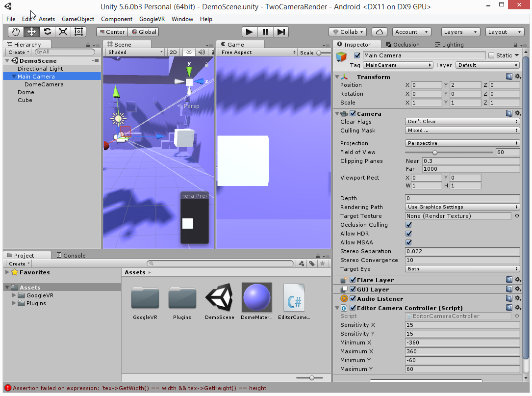Viewport: 532px width, 396px height.
Task: Open Target Eye dropdown
Action: 462,269
